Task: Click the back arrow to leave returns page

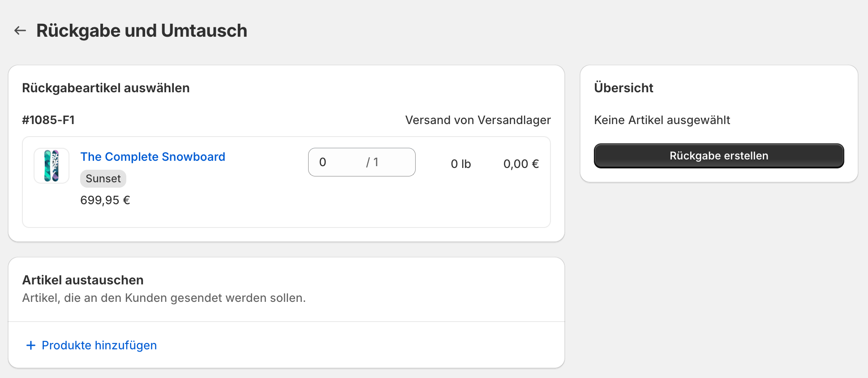Action: click(19, 30)
